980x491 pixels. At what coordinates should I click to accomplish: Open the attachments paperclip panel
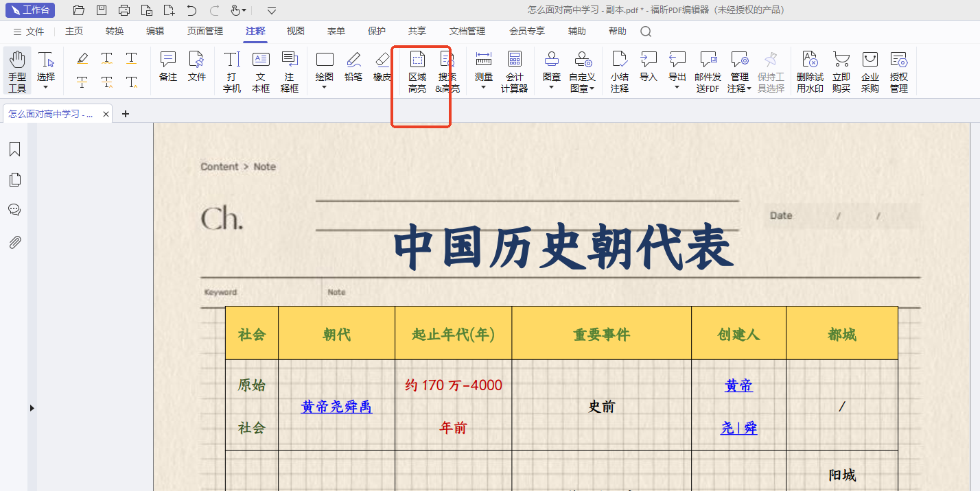pos(14,242)
